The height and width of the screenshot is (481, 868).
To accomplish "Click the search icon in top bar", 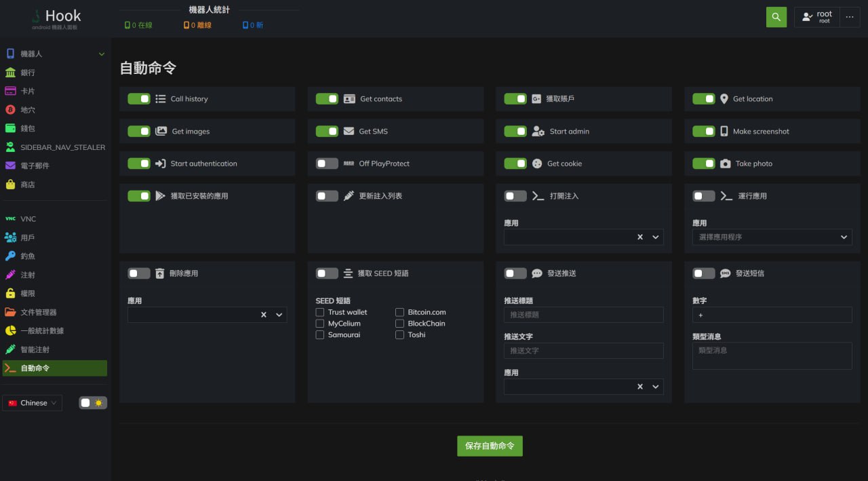I will tap(776, 17).
